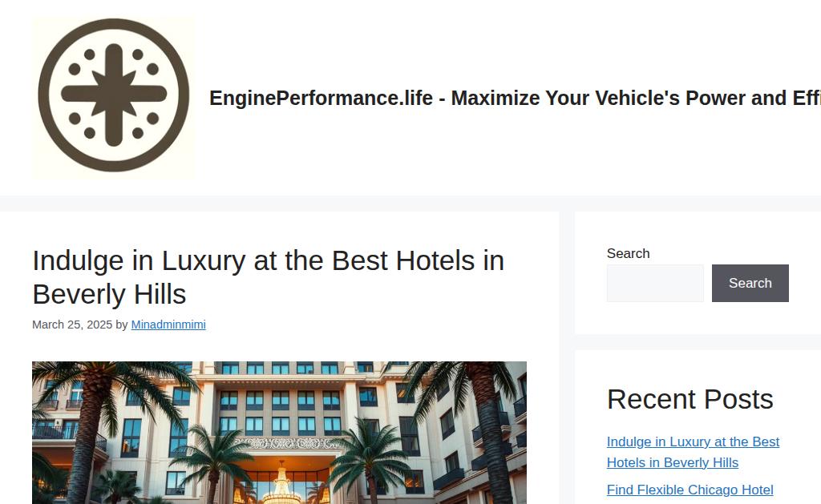
Task: Click the March 25, 2025 post date
Action: [72, 325]
